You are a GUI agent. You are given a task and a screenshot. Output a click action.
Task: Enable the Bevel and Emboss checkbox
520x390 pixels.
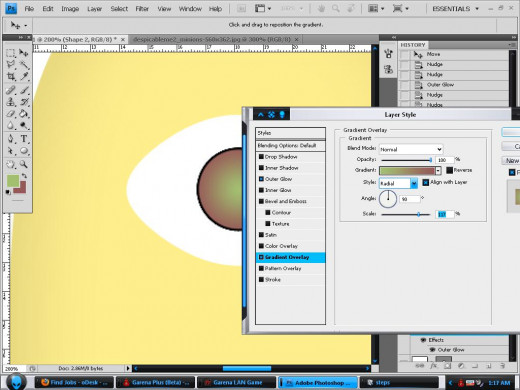pyautogui.click(x=261, y=201)
